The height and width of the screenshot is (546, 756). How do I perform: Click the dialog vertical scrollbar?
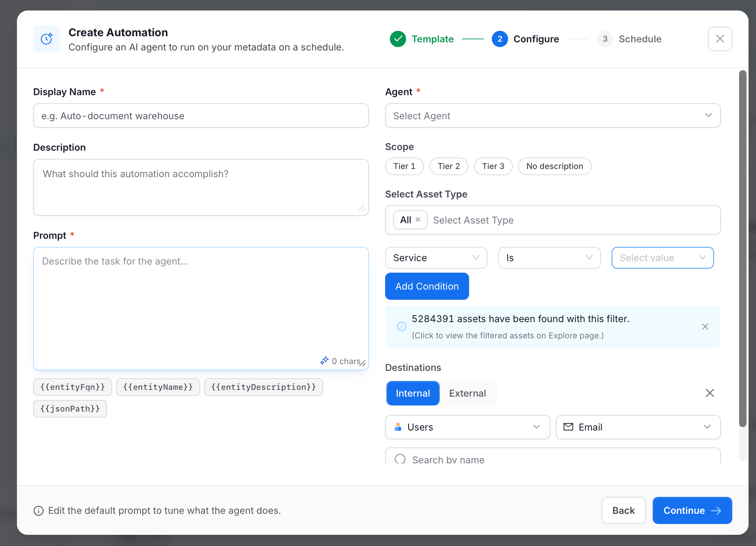(x=742, y=249)
